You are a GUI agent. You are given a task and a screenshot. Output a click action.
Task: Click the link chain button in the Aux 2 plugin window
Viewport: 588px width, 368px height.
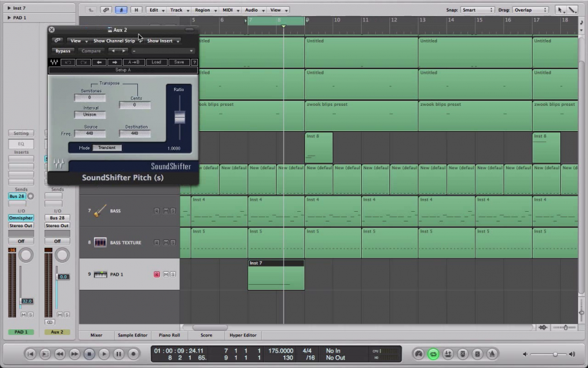tap(57, 41)
